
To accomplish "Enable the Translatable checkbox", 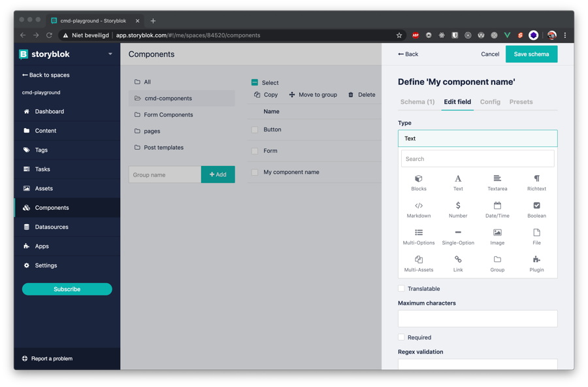I will click(x=402, y=288).
